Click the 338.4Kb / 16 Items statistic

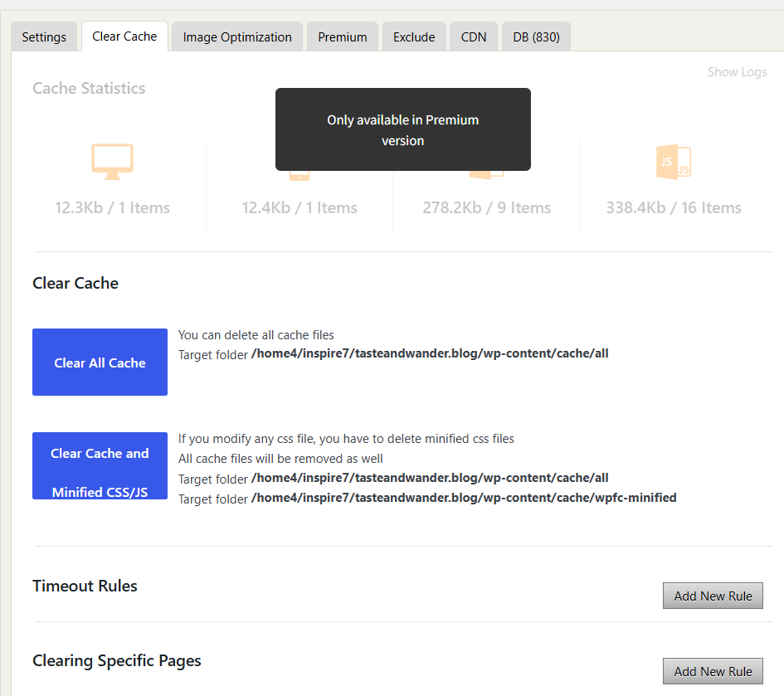674,207
